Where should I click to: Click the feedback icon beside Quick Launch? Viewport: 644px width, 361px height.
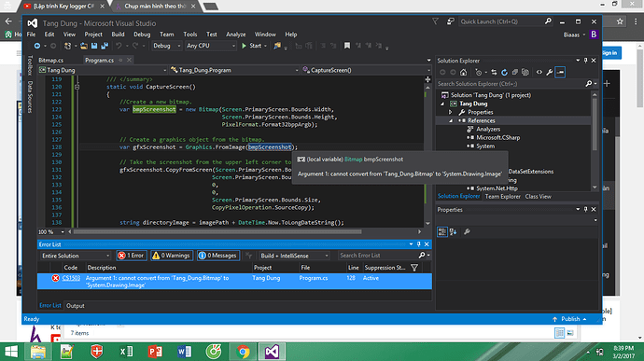tap(451, 21)
